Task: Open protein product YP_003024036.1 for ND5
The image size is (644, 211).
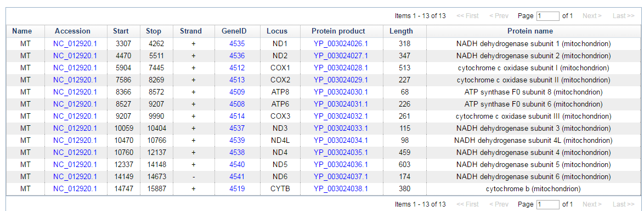Action: 341,164
